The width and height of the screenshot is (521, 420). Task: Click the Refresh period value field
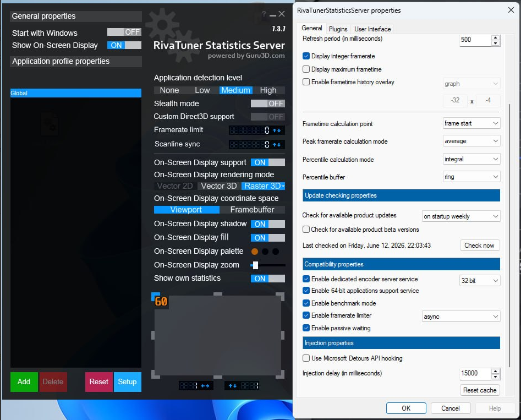(475, 40)
